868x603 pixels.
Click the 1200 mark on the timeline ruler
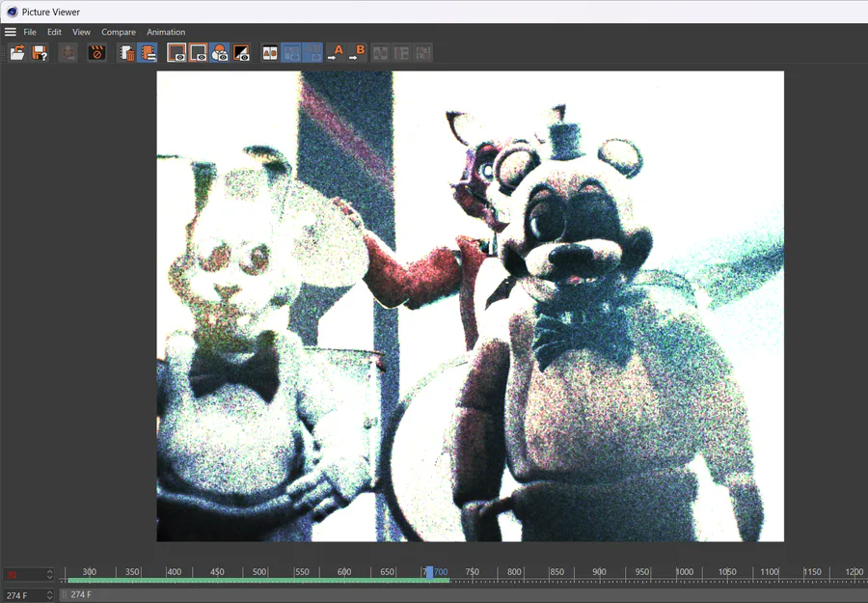point(854,571)
